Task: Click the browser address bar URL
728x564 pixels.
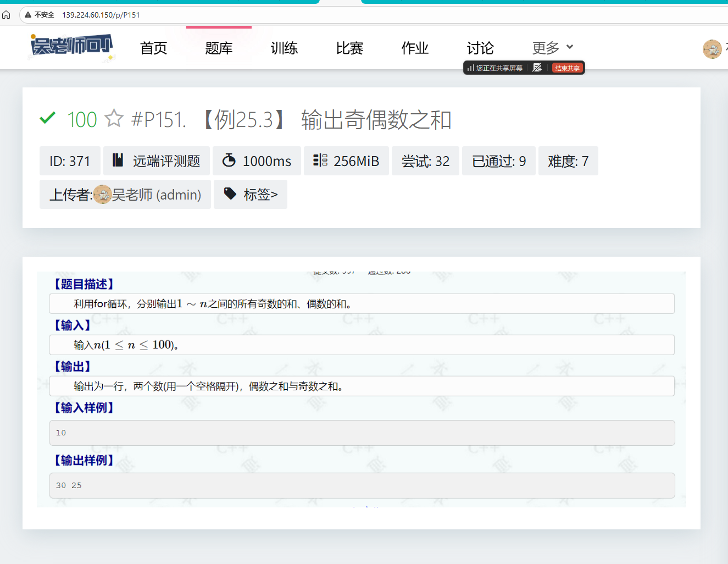Action: [101, 15]
